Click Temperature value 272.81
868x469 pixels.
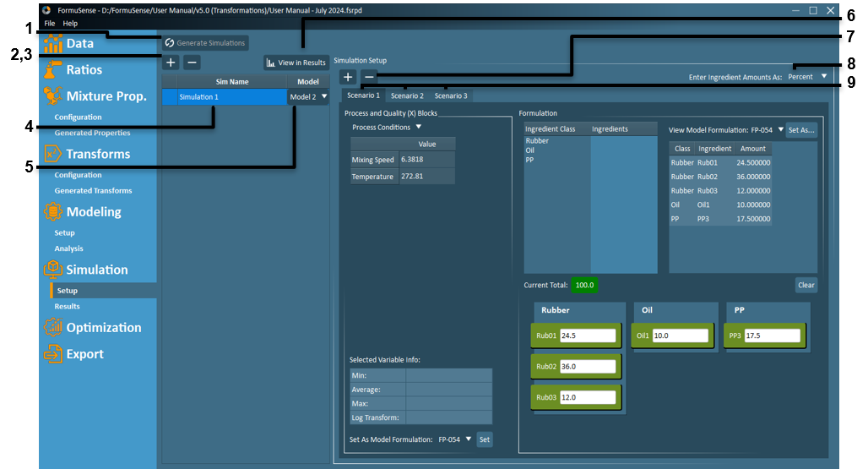tap(426, 177)
